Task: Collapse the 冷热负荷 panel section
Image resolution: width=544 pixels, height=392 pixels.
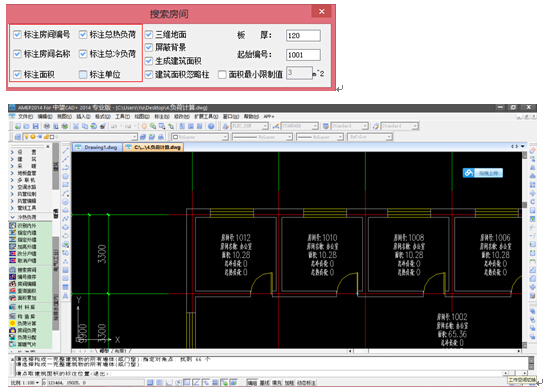Action: [12, 217]
